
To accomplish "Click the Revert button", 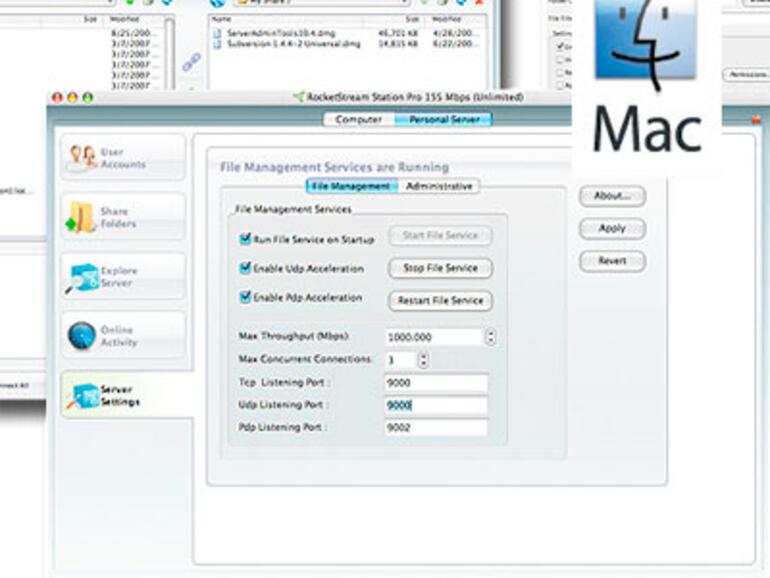I will pos(612,261).
